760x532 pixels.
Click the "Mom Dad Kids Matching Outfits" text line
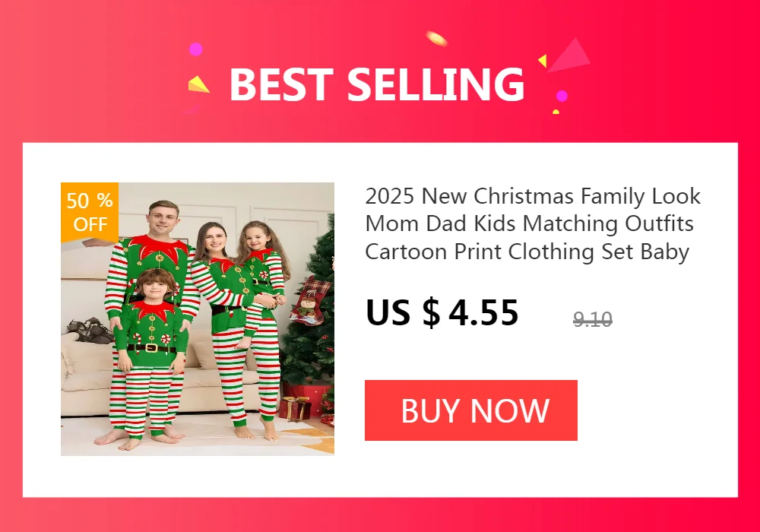[x=529, y=224]
